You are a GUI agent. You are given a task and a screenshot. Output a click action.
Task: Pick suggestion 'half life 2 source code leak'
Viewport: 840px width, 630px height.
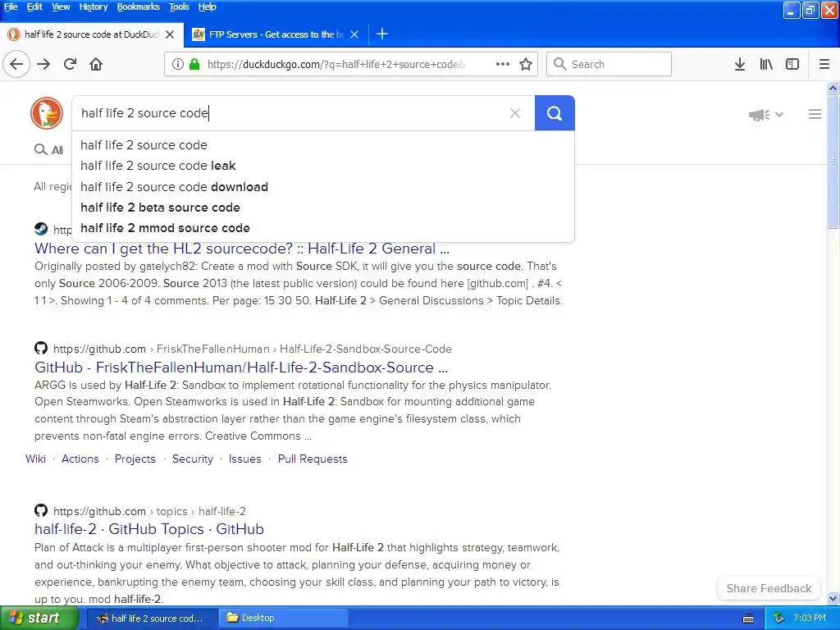(x=323, y=166)
